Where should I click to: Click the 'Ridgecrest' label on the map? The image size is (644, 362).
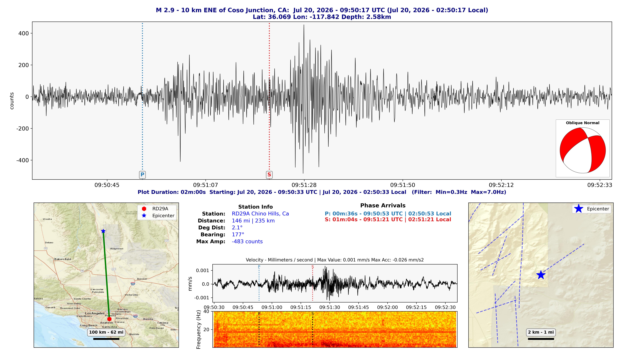[117, 249]
